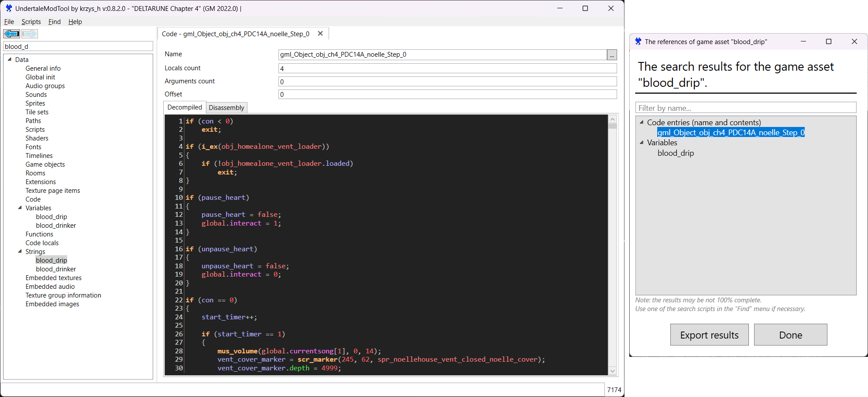Viewport: 868px width, 397px height.
Task: Minimize the references search window
Action: click(x=803, y=41)
